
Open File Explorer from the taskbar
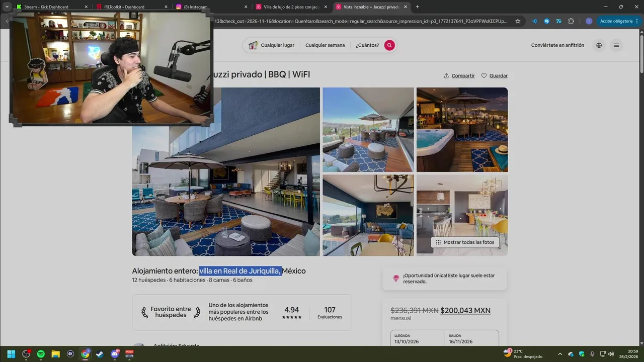pos(56,354)
